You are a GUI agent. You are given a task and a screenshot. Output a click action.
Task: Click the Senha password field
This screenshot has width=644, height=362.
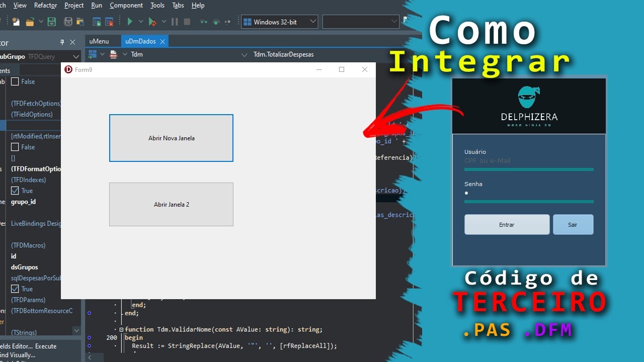529,194
